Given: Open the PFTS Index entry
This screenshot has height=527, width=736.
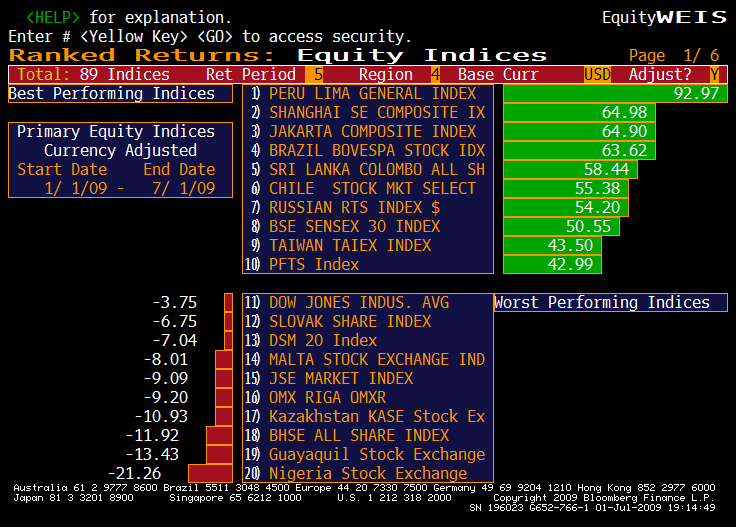Looking at the screenshot, I should (368, 264).
